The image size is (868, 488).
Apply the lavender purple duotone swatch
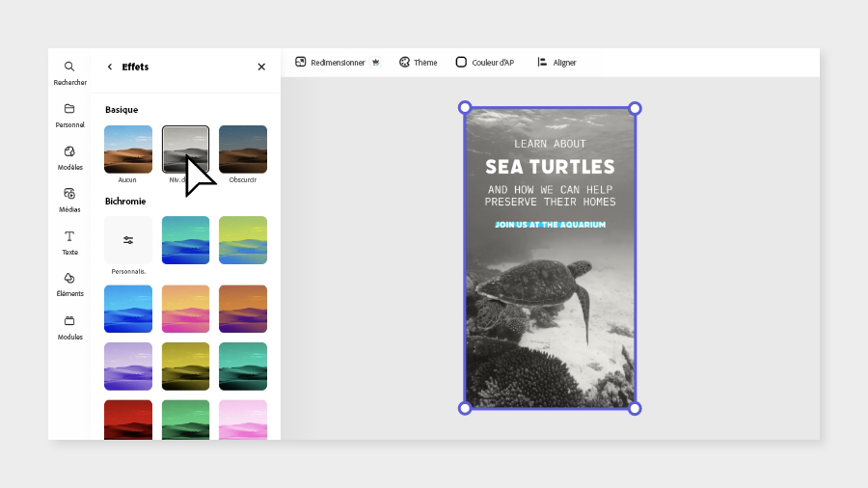click(128, 366)
